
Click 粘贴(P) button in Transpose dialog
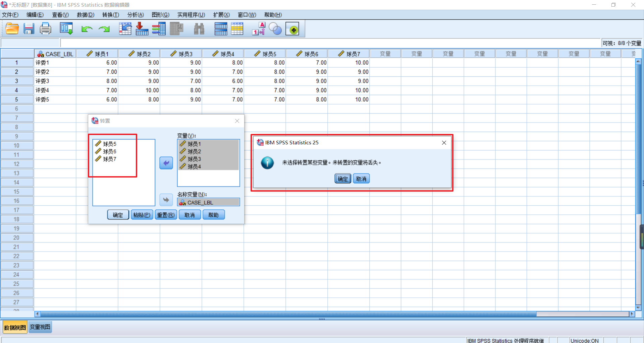click(142, 215)
